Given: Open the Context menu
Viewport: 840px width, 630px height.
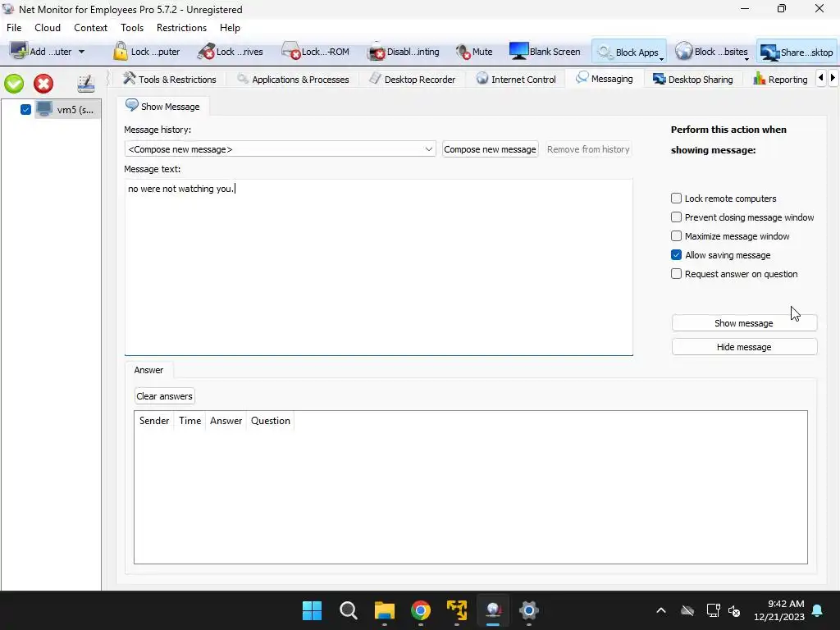Looking at the screenshot, I should click(90, 27).
